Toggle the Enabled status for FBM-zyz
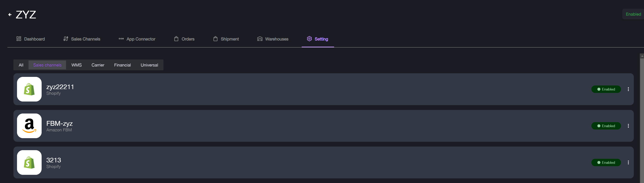The width and height of the screenshot is (644, 183). pos(606,126)
